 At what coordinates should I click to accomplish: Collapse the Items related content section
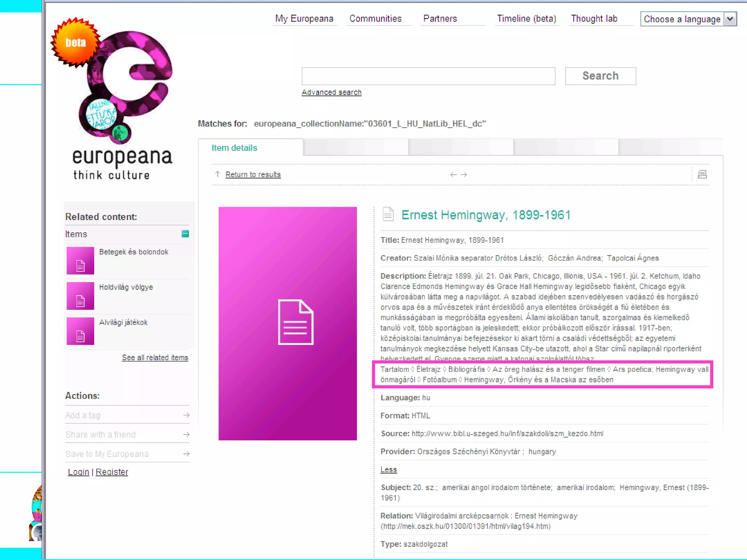pyautogui.click(x=185, y=234)
